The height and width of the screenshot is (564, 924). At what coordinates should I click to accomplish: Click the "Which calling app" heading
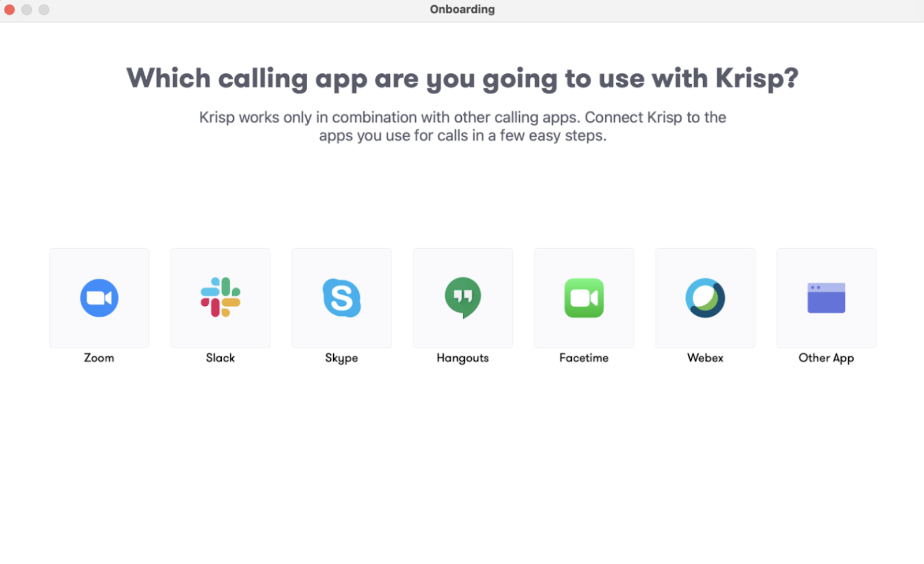[x=462, y=79]
